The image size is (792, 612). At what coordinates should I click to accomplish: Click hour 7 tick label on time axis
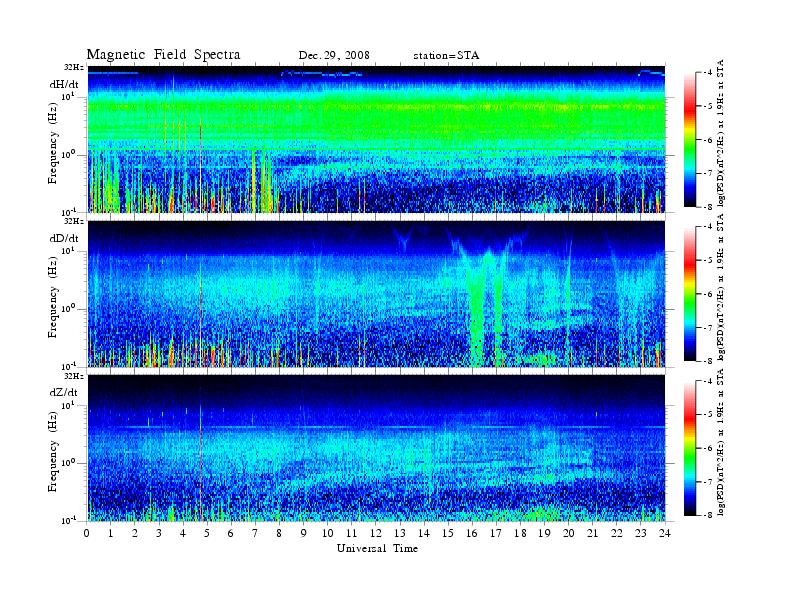tap(255, 534)
